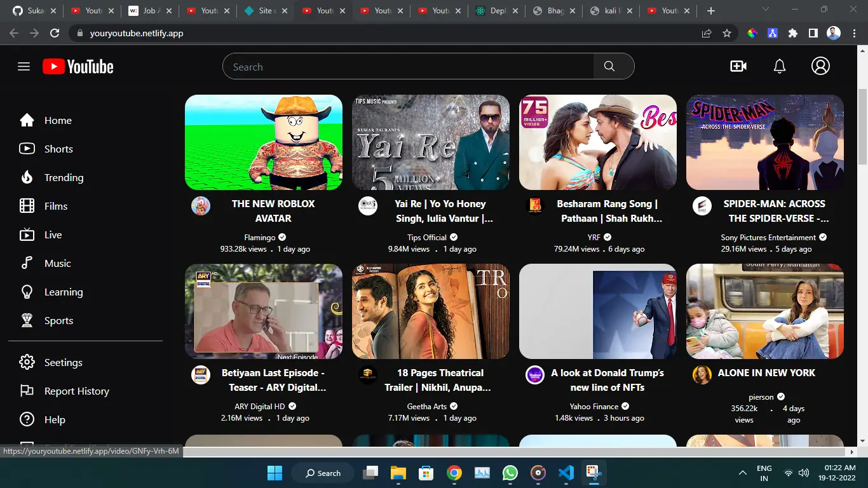This screenshot has width=868, height=488.
Task: Open the Chrome tab search dropdown arrow
Action: (766, 10)
